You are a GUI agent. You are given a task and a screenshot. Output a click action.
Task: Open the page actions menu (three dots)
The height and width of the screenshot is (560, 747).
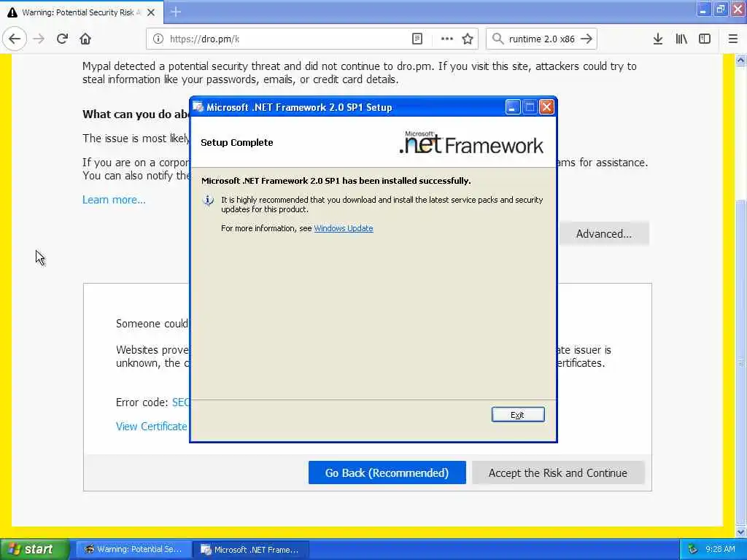[447, 39]
